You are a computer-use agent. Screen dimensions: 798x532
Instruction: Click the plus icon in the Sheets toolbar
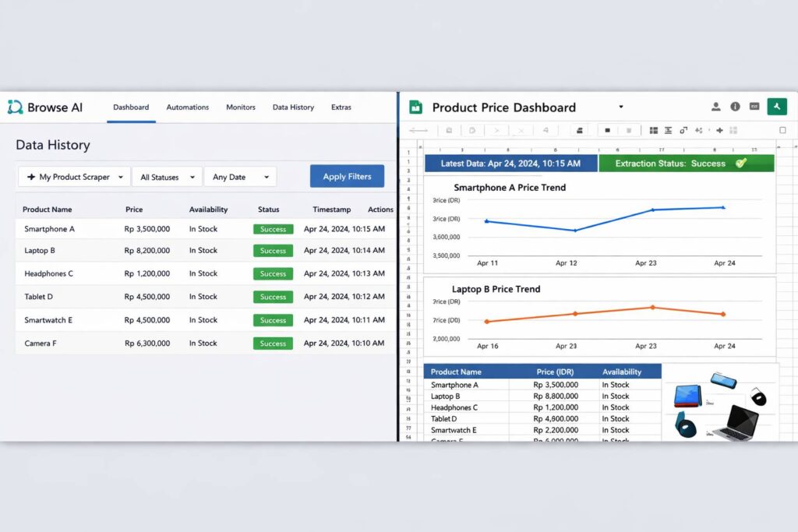tap(719, 130)
